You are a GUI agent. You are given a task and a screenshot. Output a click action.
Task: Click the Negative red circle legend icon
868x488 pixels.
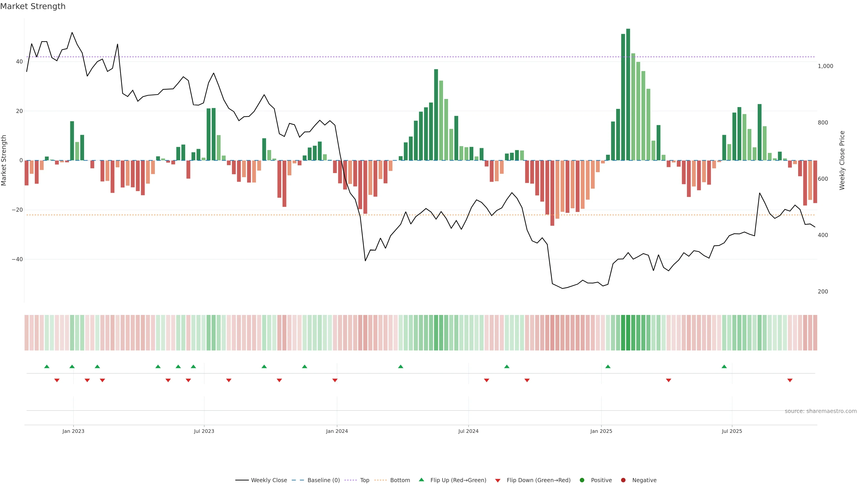tap(623, 480)
